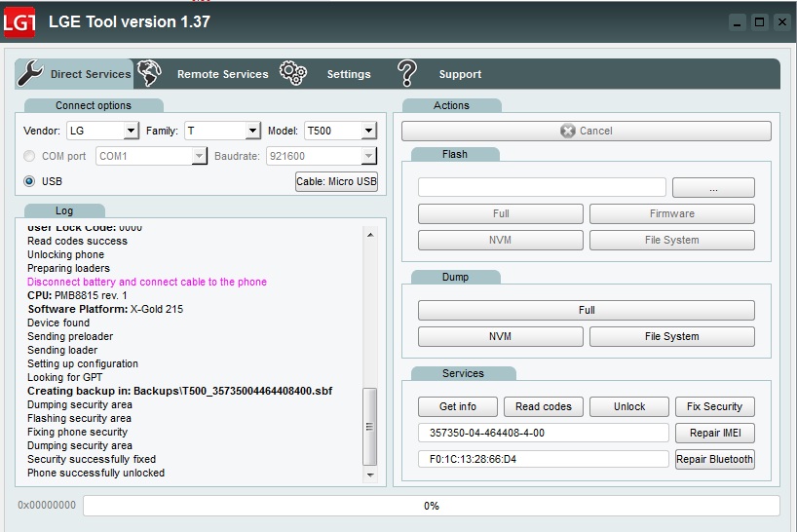Image resolution: width=797 pixels, height=532 pixels.
Task: Click the Repair IMEI button
Action: coord(714,433)
